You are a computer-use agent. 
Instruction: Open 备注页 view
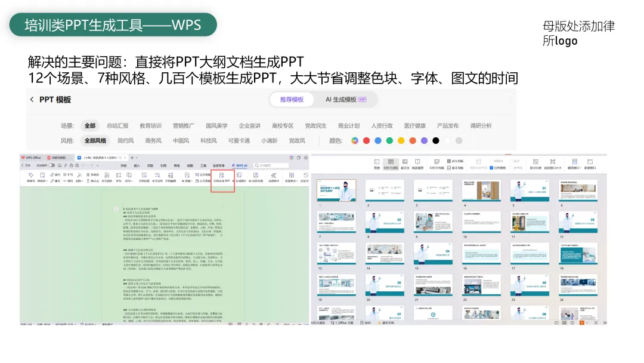[x=405, y=164]
